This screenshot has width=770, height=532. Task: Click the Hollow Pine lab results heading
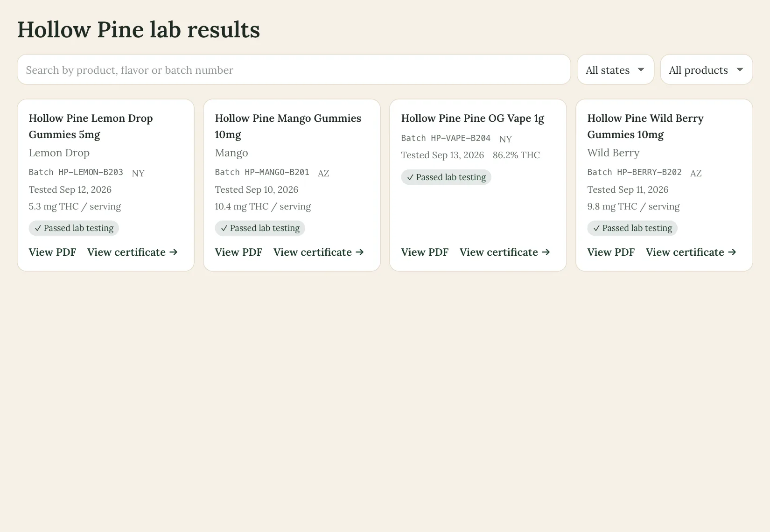pos(139,30)
